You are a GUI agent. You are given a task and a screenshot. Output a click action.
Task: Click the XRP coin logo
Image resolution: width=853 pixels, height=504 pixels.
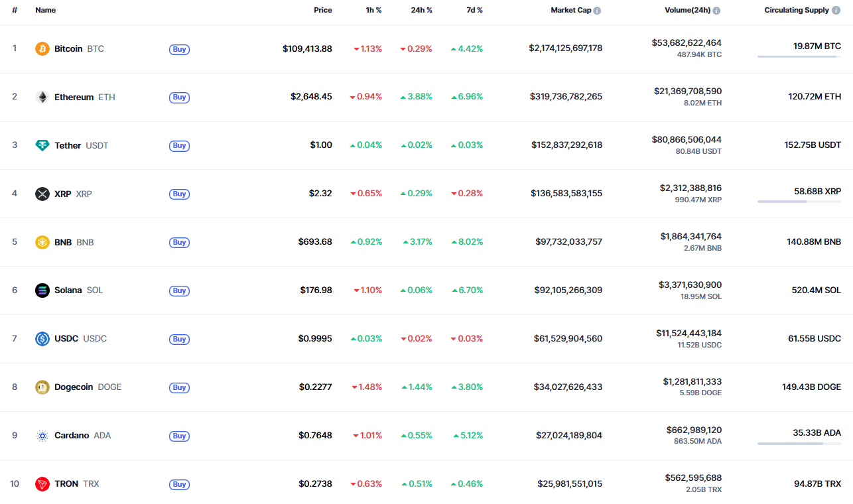pyautogui.click(x=42, y=194)
